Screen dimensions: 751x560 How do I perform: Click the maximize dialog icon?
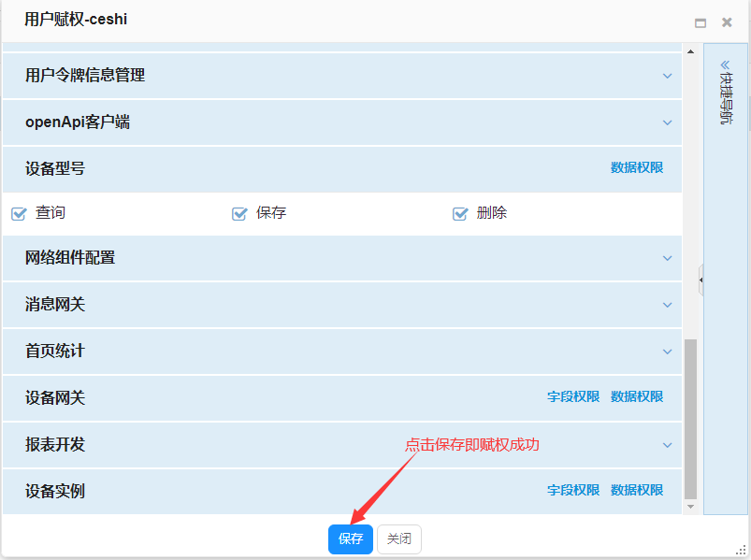700,22
